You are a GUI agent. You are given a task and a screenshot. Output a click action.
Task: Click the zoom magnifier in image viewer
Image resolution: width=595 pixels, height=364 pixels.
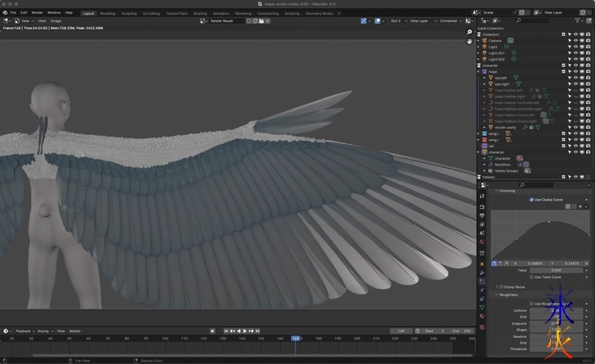pyautogui.click(x=469, y=33)
